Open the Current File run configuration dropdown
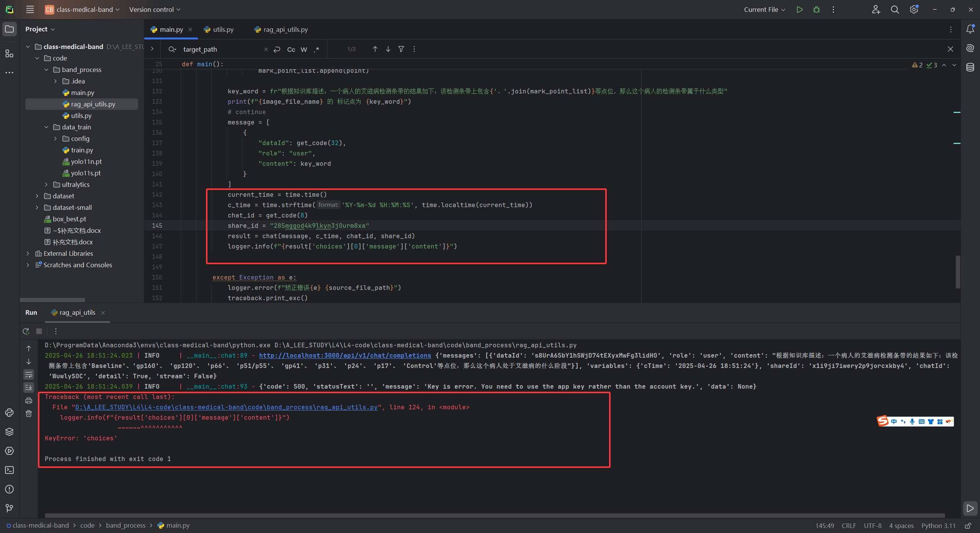Image resolution: width=980 pixels, height=533 pixels. 764,10
